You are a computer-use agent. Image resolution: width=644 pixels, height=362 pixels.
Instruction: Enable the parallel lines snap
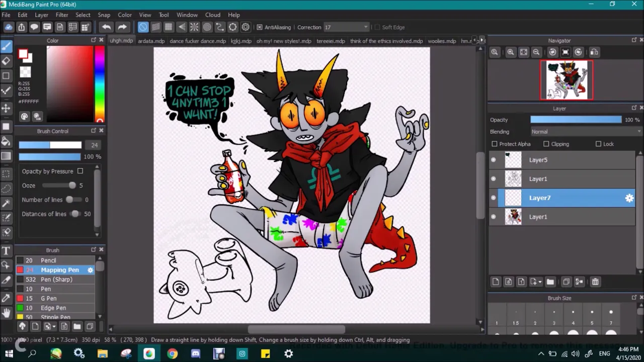[x=156, y=27]
